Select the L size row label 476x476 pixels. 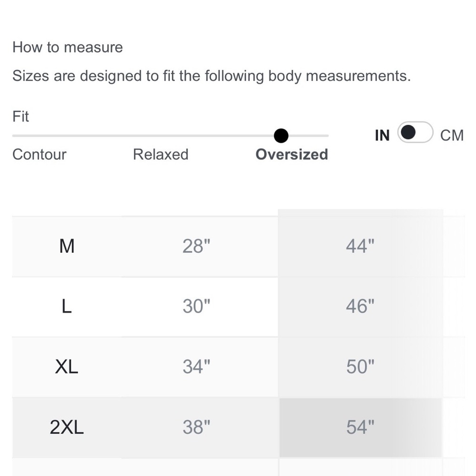(x=67, y=306)
